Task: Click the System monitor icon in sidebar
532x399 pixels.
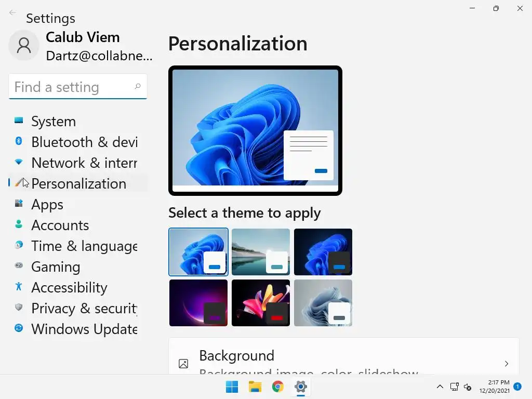Action: click(19, 120)
